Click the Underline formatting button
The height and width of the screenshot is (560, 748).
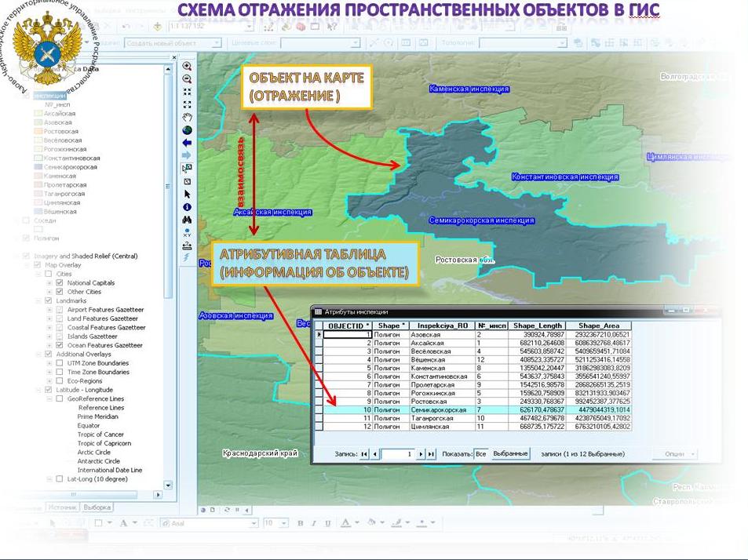pyautogui.click(x=328, y=523)
